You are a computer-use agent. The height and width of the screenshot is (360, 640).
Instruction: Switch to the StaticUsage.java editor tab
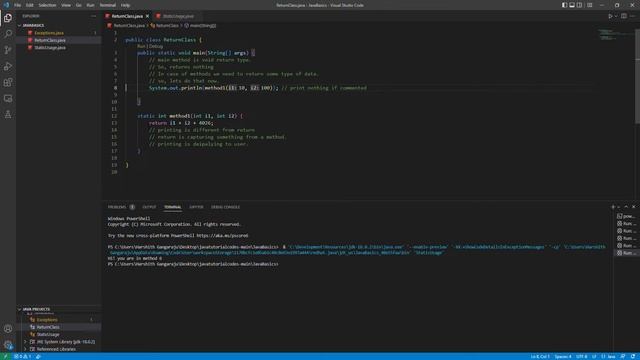178,16
